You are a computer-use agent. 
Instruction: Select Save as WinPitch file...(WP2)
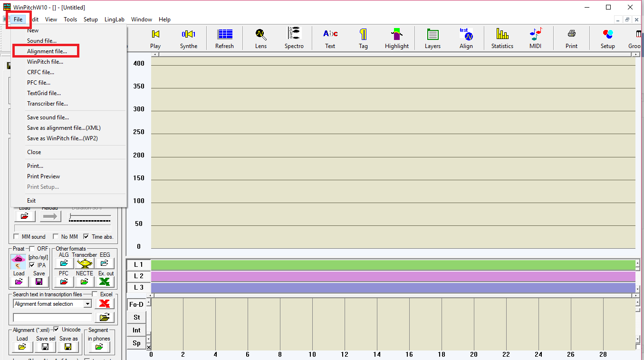[62, 138]
